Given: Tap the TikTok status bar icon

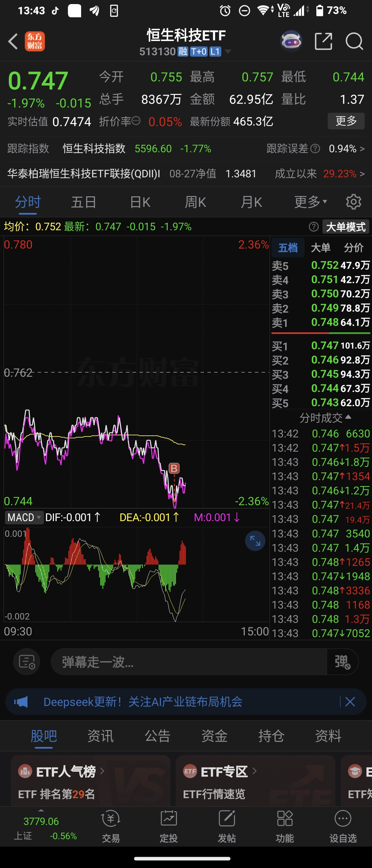Looking at the screenshot, I should coord(55,11).
